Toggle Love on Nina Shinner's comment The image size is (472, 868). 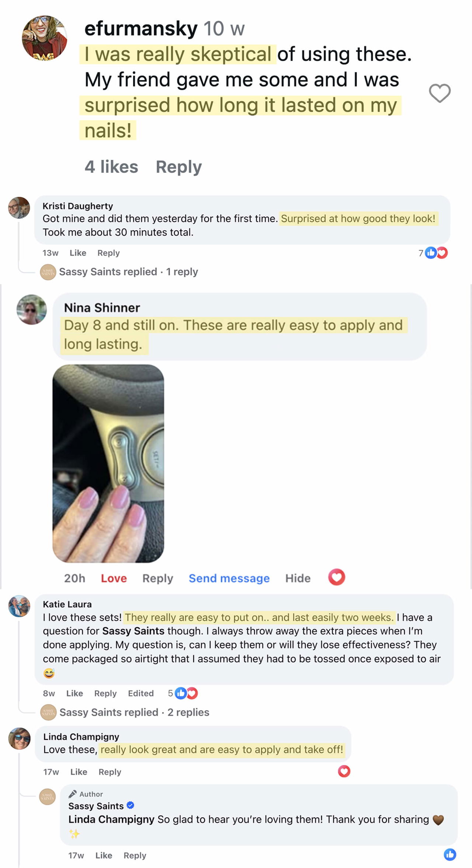tap(114, 578)
